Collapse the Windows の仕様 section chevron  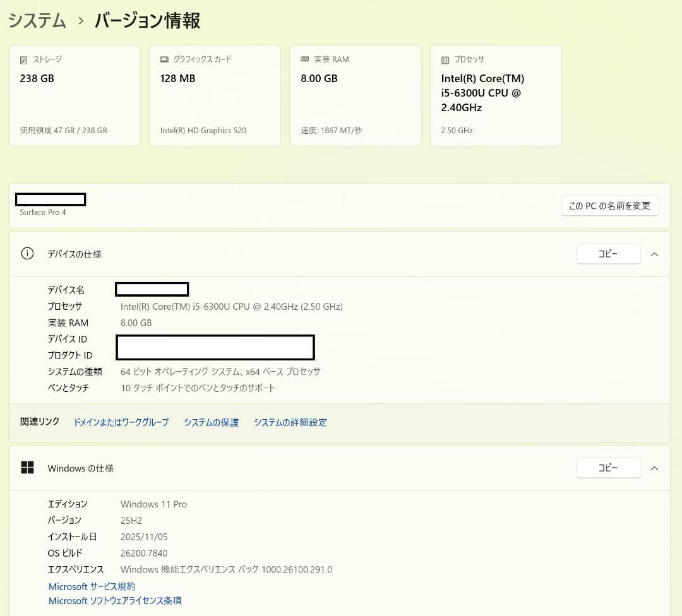pyautogui.click(x=654, y=468)
